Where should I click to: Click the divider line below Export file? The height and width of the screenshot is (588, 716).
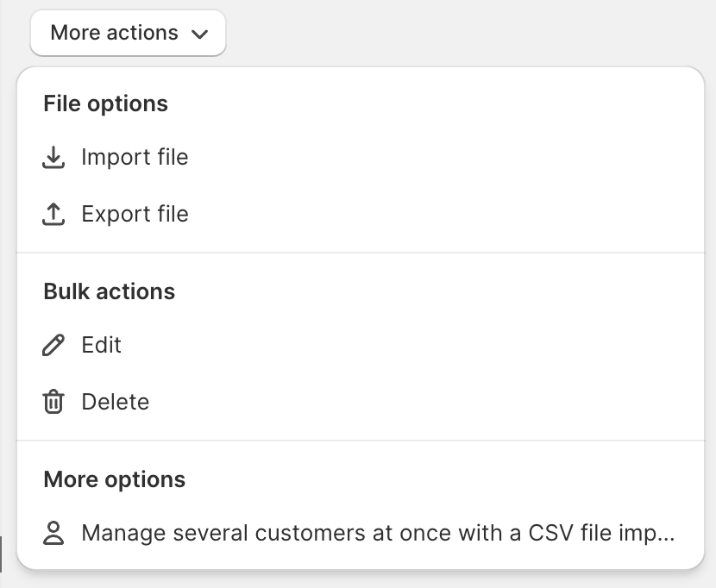[361, 253]
